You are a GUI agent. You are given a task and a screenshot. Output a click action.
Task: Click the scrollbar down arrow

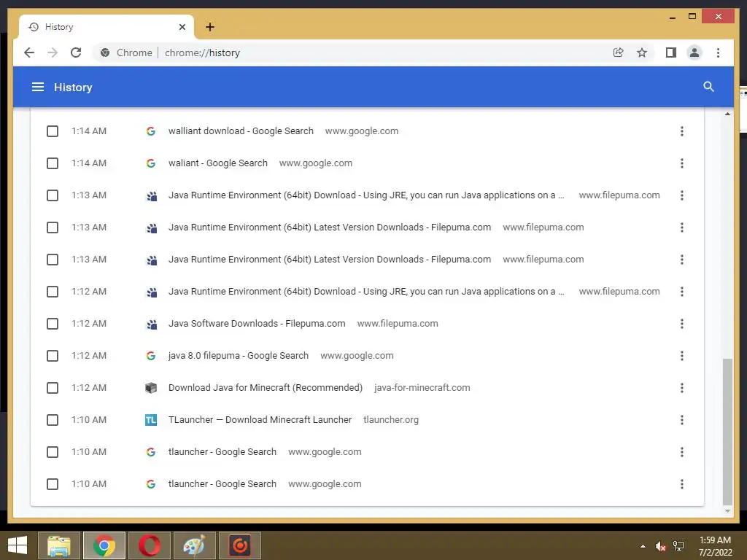[727, 511]
